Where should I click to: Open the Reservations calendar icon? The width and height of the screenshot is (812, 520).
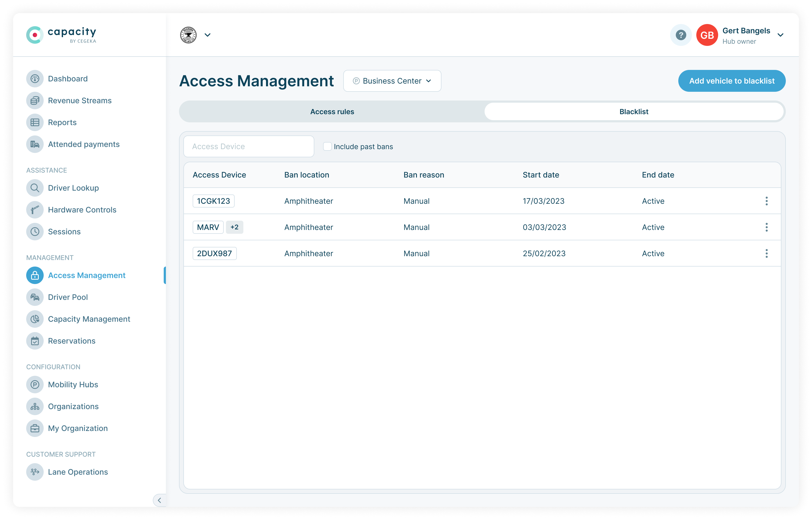pyautogui.click(x=35, y=341)
